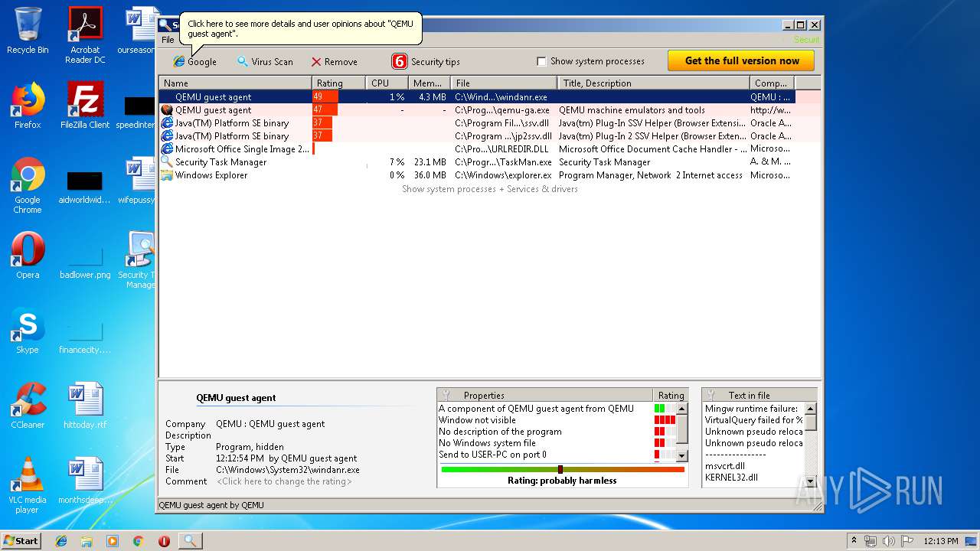The image size is (980, 551).
Task: Click the Start button
Action: 21,540
